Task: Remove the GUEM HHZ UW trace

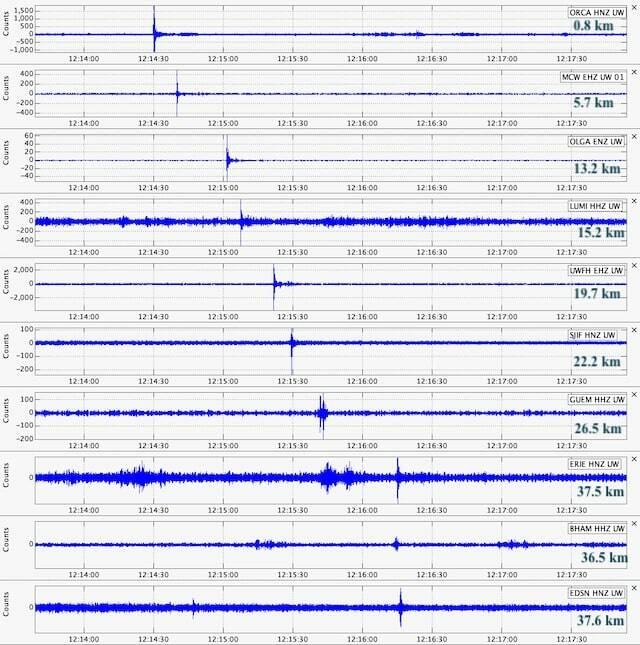Action: (x=633, y=394)
